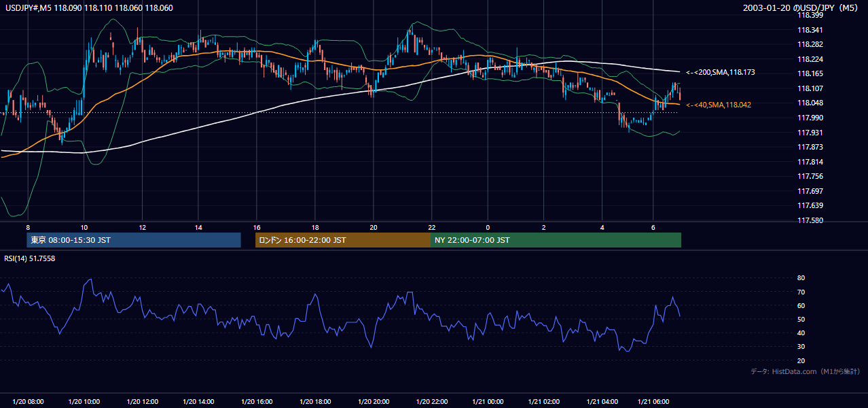Click the RSI scale value 70
Image resolution: width=868 pixels, height=408 pixels.
[801, 292]
